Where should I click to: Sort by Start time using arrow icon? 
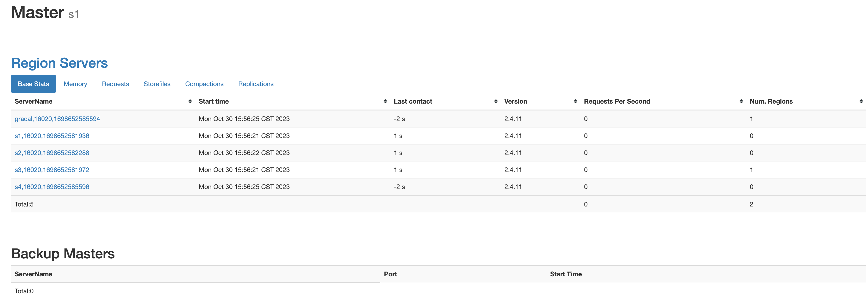(x=385, y=102)
